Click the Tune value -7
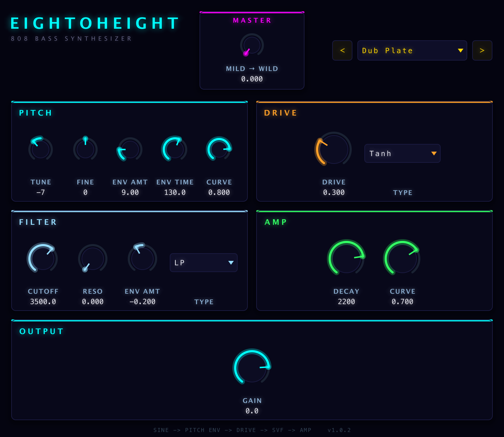 tap(41, 193)
